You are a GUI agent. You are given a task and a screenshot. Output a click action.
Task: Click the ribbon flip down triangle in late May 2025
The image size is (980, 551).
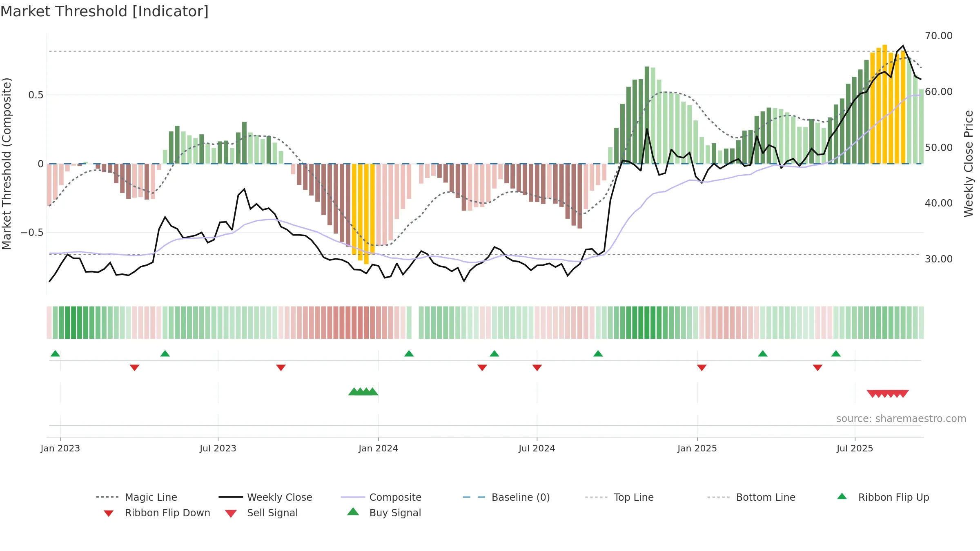coord(817,368)
